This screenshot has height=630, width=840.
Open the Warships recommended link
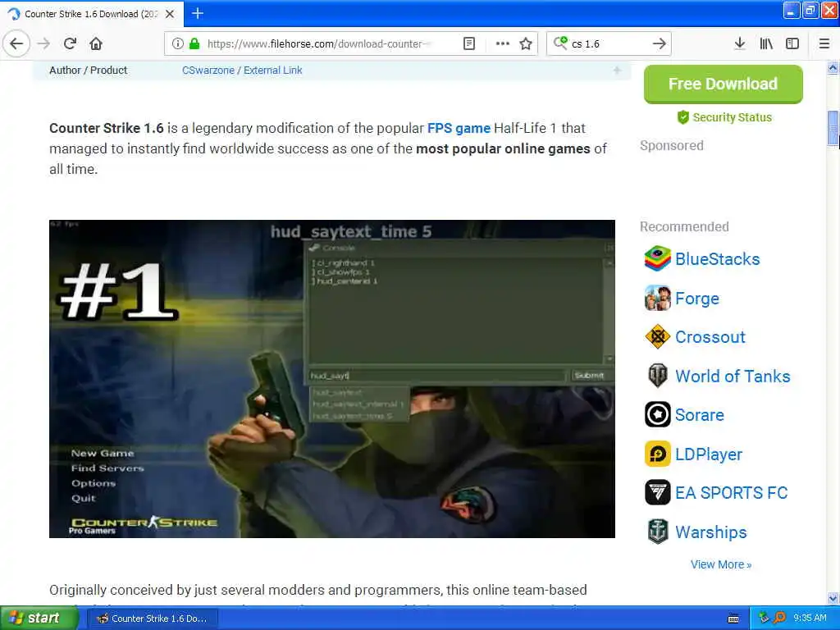click(x=711, y=532)
